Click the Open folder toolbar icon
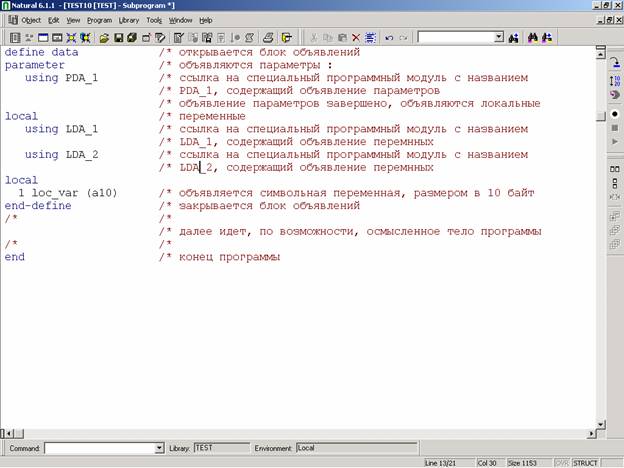The image size is (624, 468). 104,37
